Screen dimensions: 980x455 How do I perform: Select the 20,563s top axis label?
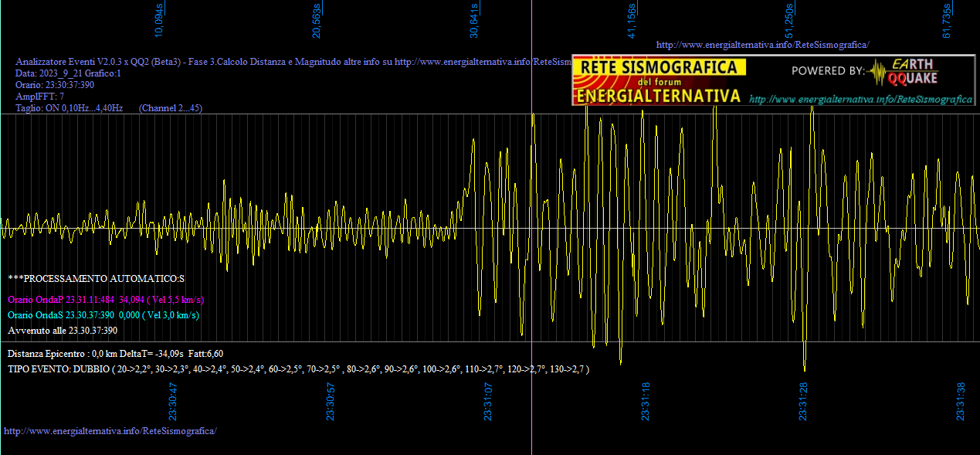point(317,20)
